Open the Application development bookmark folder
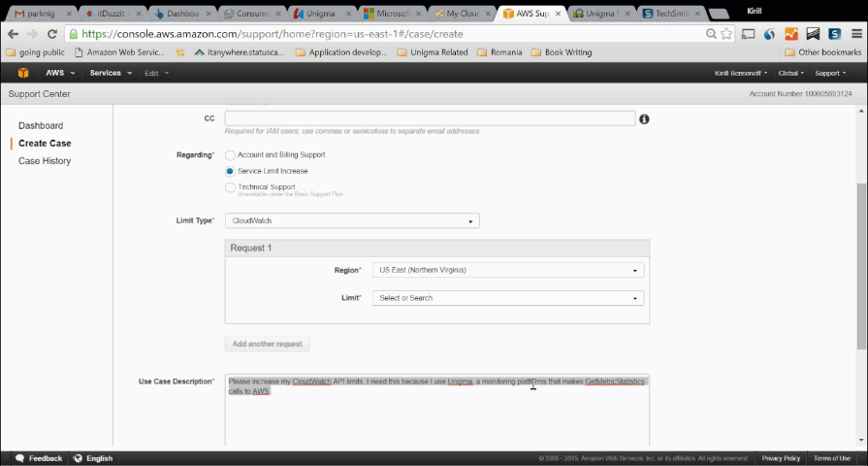Viewport: 868px width, 466px height. coord(341,52)
